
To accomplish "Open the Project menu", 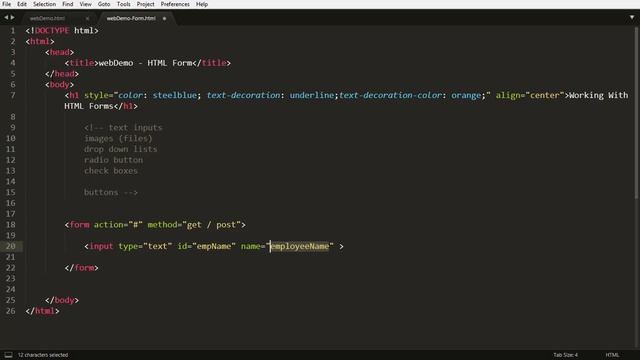I will click(x=145, y=4).
